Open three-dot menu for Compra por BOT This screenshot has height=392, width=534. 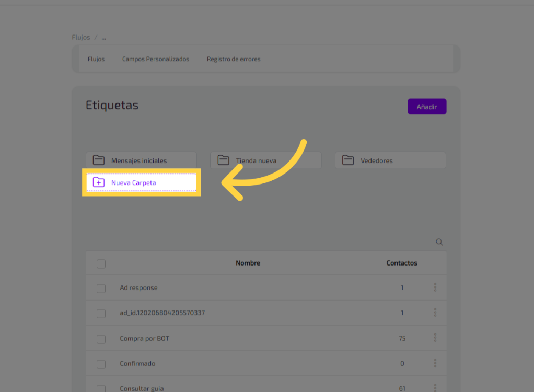[x=435, y=338]
